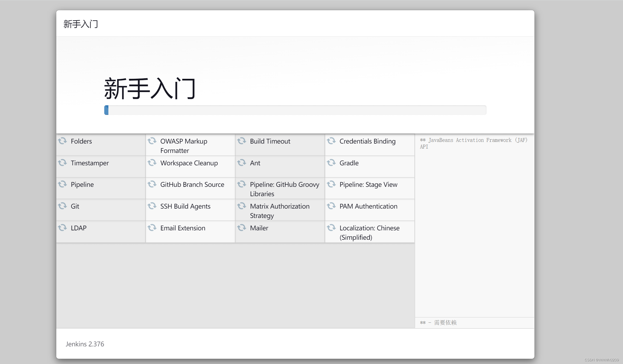This screenshot has height=364, width=623.
Task: Select the PAM Authentication label
Action: [x=368, y=206]
